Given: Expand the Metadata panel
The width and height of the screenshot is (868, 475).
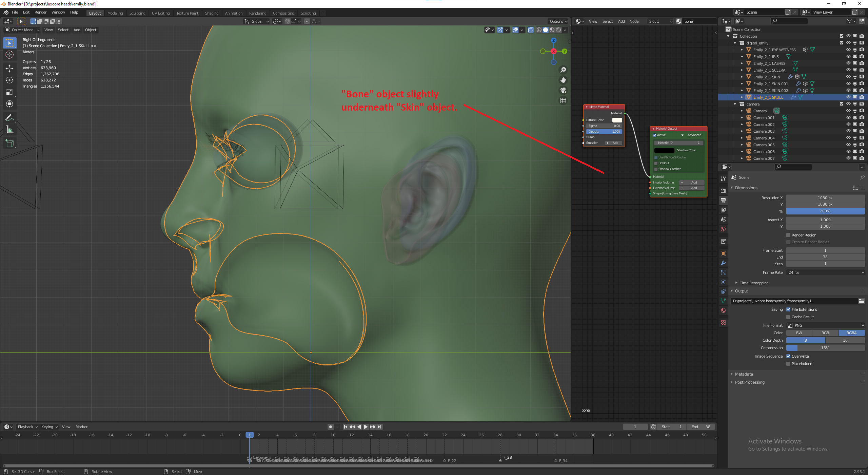Looking at the screenshot, I should [744, 374].
